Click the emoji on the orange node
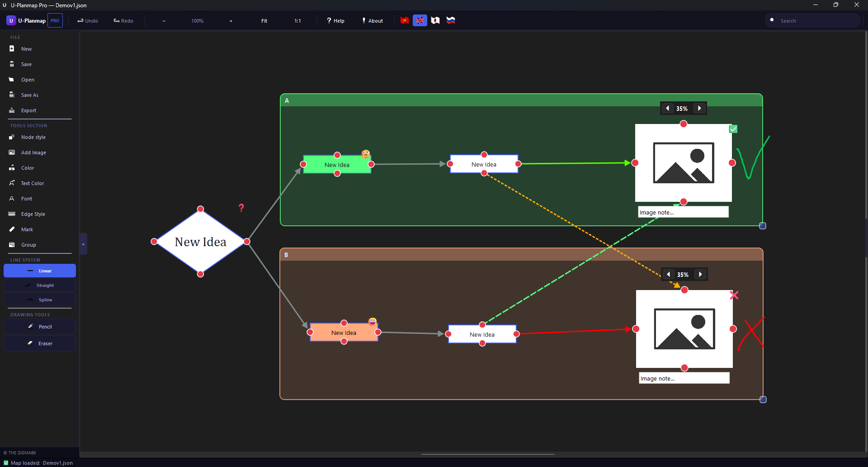The height and width of the screenshot is (467, 868). [x=373, y=321]
